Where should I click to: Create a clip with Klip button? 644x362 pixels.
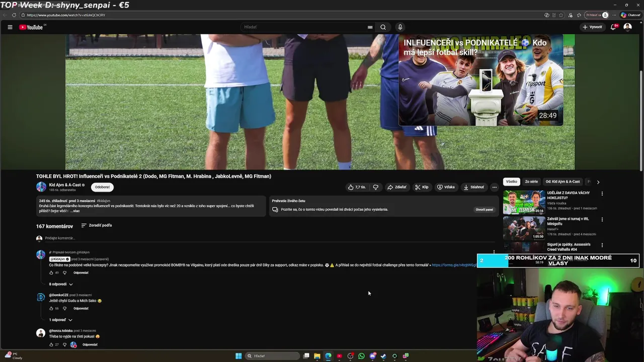pyautogui.click(x=422, y=187)
